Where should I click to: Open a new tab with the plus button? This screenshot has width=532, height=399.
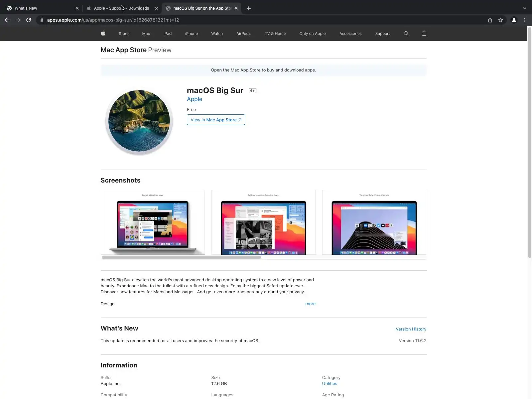coord(249,8)
